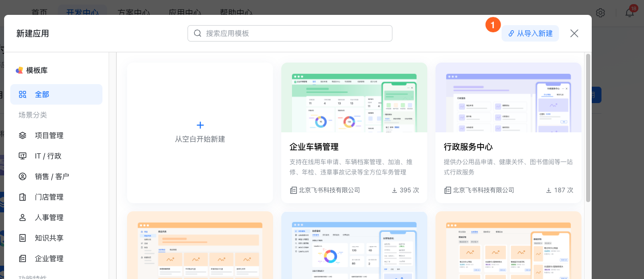The width and height of the screenshot is (644, 279).
Task: Click 从空白开始新建 to create blank app
Action: coord(200,133)
